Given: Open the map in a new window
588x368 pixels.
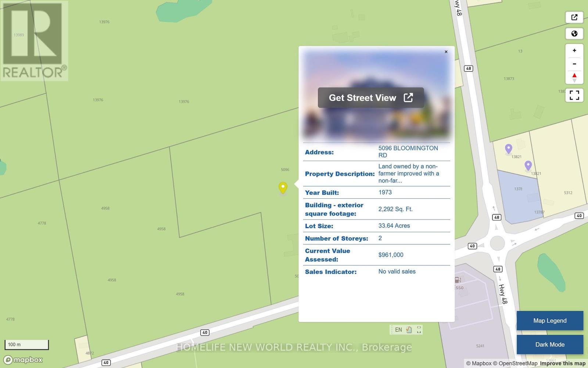Looking at the screenshot, I should [574, 17].
